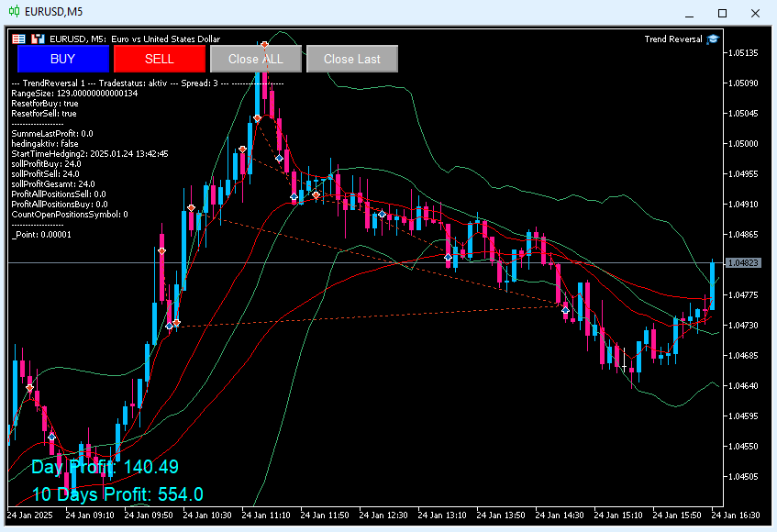Viewport: 777px width, 532px height.
Task: Click the 'hedingaktiv: false' line
Action: tap(45, 144)
